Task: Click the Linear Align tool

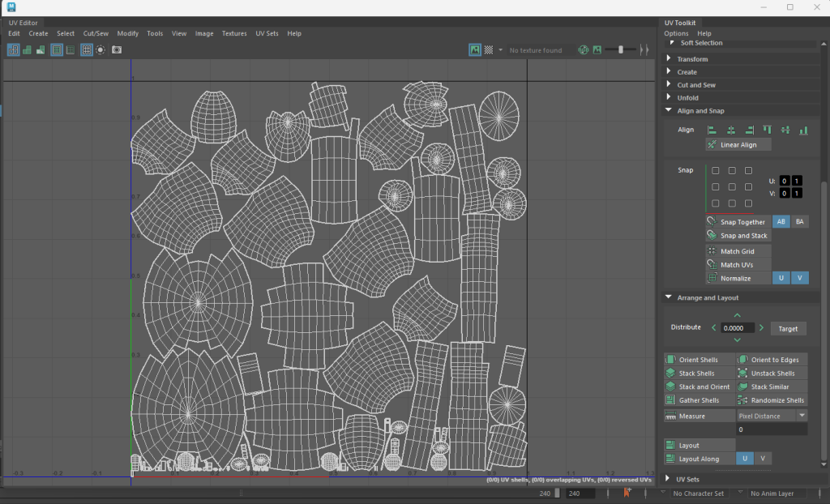Action: [738, 145]
